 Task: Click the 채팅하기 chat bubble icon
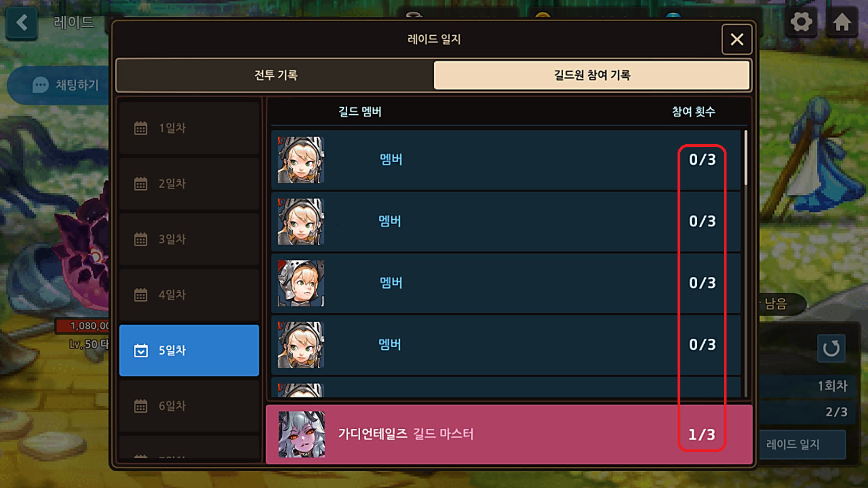[40, 85]
